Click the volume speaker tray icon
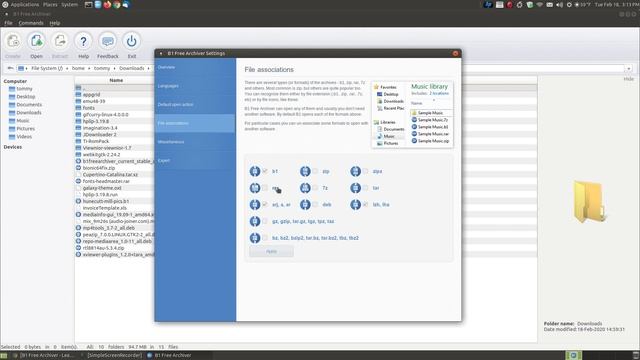This screenshot has height=360, width=640. tap(559, 4)
